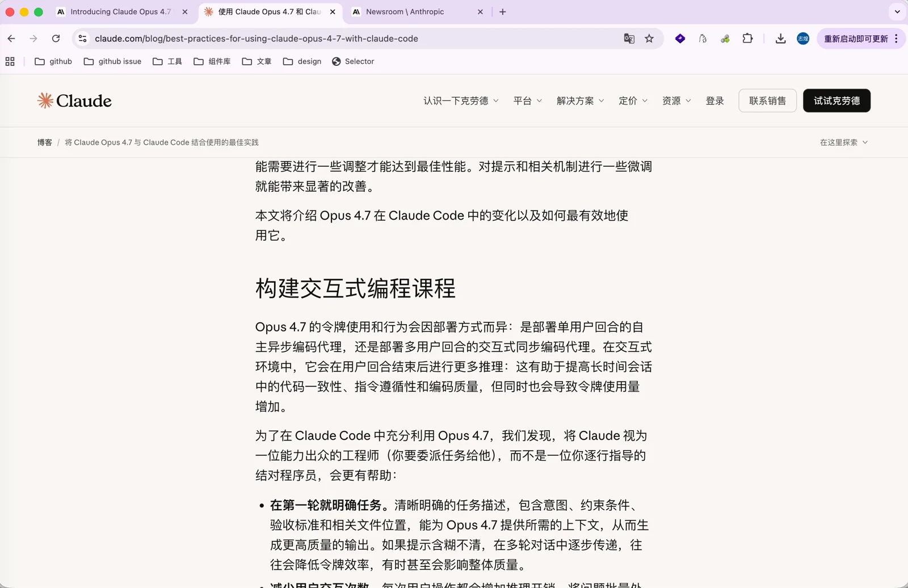Click heading 构建交互式编程课程
The height and width of the screenshot is (588, 908).
click(x=355, y=288)
